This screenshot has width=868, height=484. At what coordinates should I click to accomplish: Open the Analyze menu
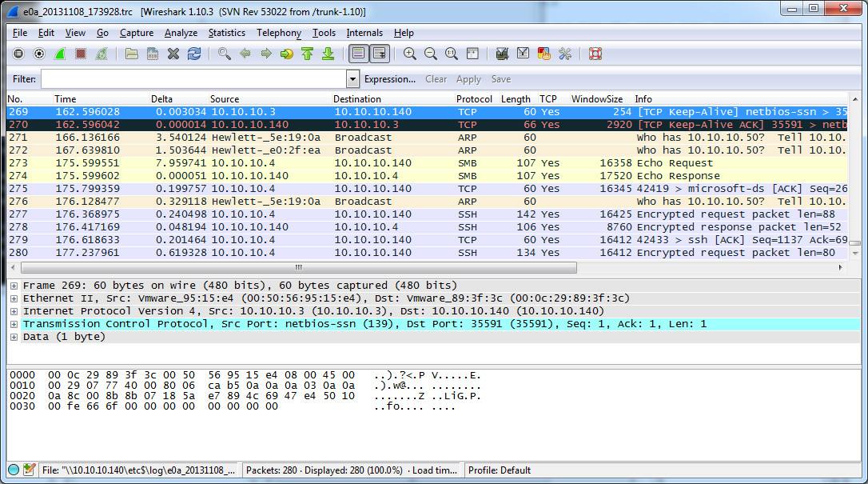[x=181, y=33]
